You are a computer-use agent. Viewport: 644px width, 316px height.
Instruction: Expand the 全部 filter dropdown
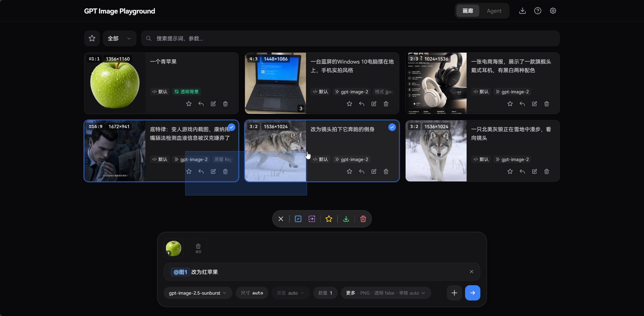119,38
